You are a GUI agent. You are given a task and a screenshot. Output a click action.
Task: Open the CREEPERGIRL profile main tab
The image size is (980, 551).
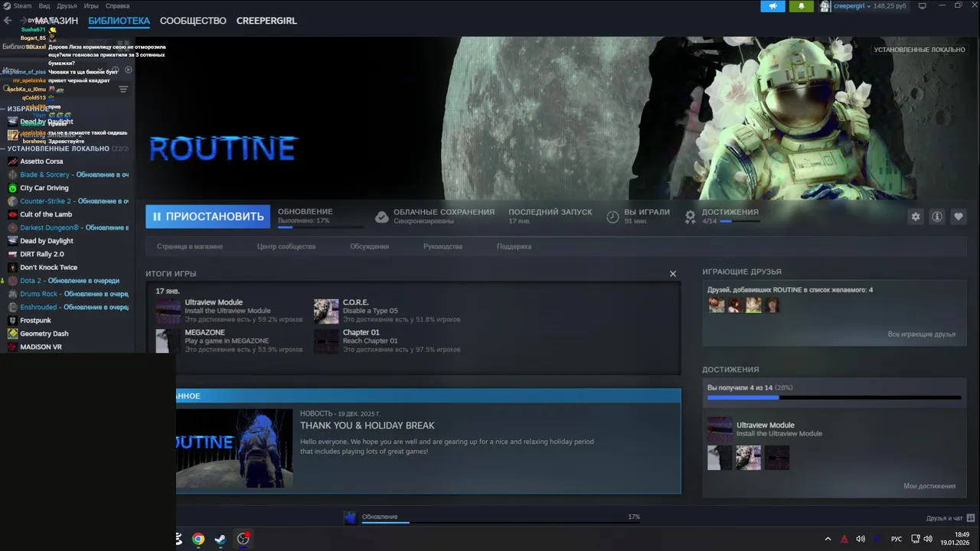coord(266,21)
